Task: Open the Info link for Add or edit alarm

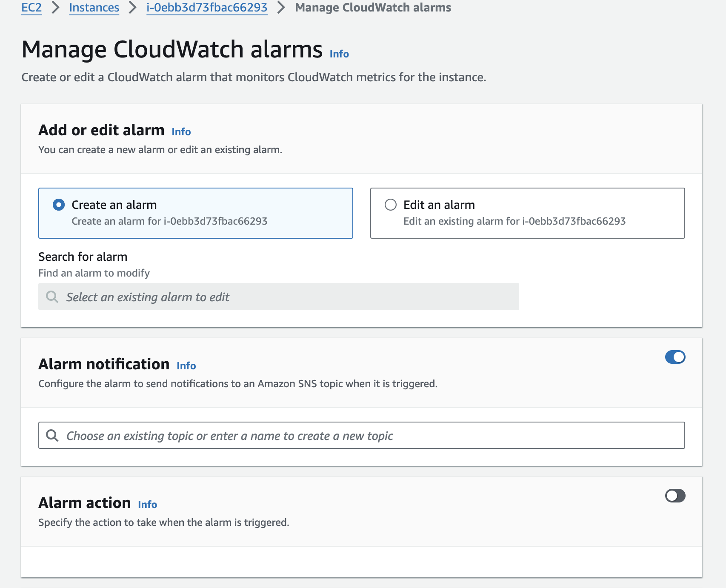Action: click(x=181, y=132)
